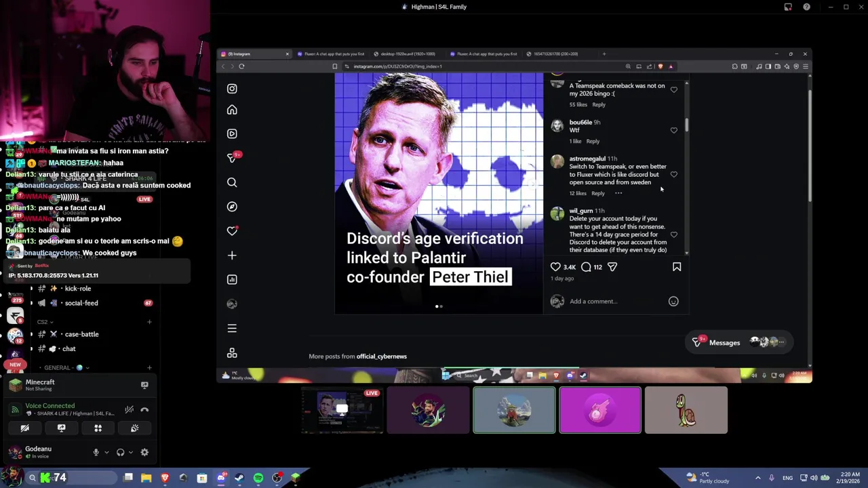The image size is (868, 488).
Task: Open astromegalul's profile from comment
Action: [587, 159]
